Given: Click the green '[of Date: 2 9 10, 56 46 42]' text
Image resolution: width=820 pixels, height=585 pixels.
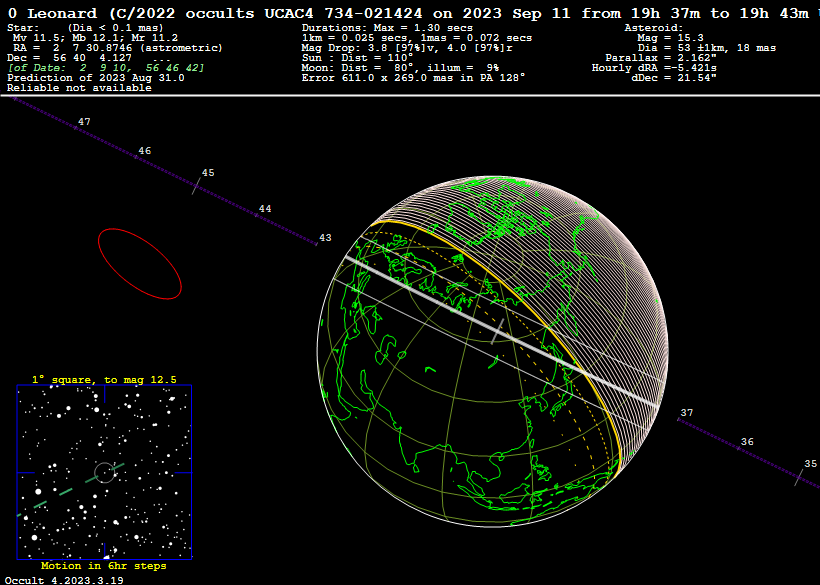Looking at the screenshot, I should [106, 67].
